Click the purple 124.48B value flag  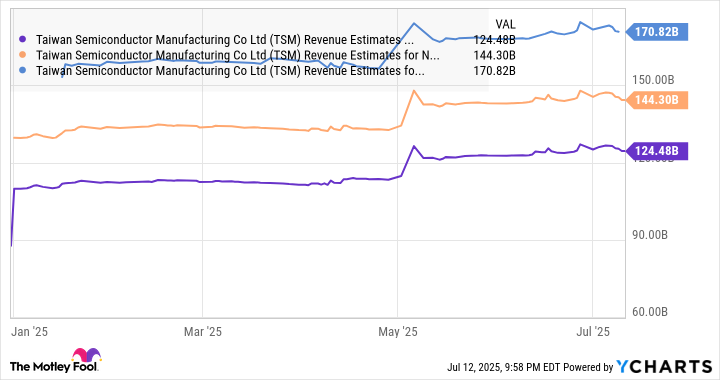pyautogui.click(x=657, y=151)
